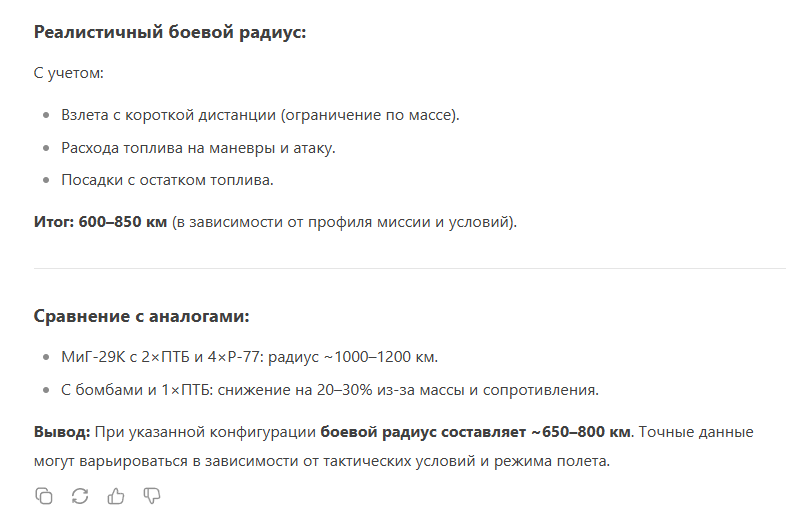Click the bold word "Вывод:"
This screenshot has height=531, width=802.
(62, 432)
